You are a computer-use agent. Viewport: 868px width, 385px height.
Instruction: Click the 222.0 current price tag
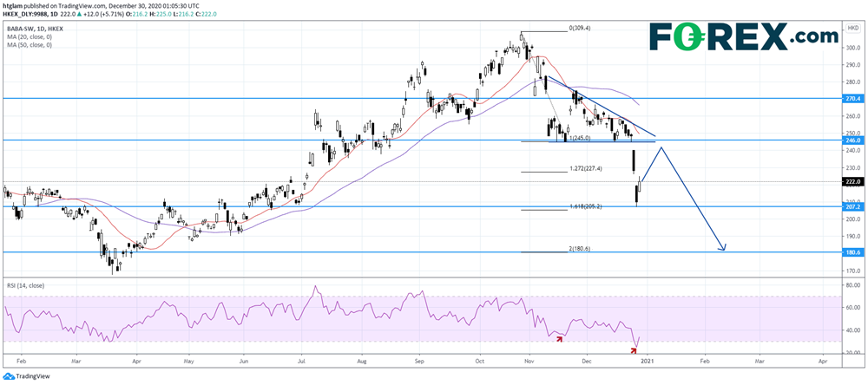[852, 182]
